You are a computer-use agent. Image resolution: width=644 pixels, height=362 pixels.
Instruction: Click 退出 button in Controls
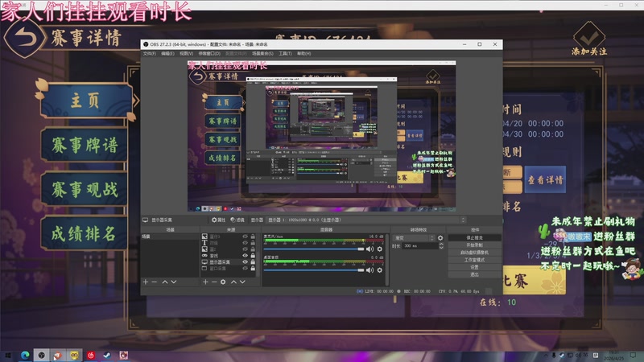(x=475, y=274)
